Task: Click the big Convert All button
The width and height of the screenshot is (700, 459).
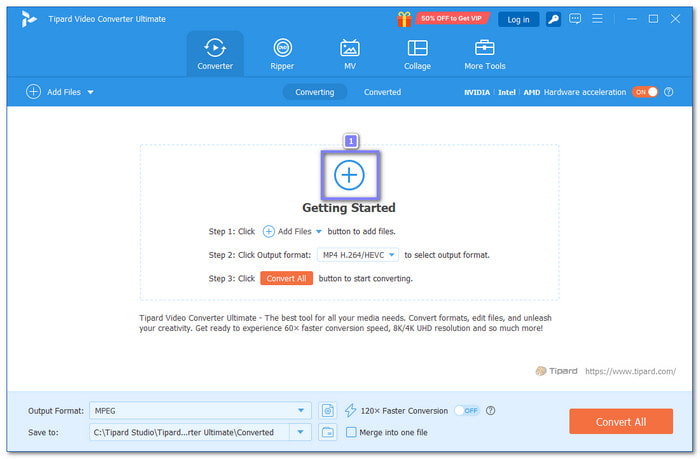Action: click(x=620, y=421)
